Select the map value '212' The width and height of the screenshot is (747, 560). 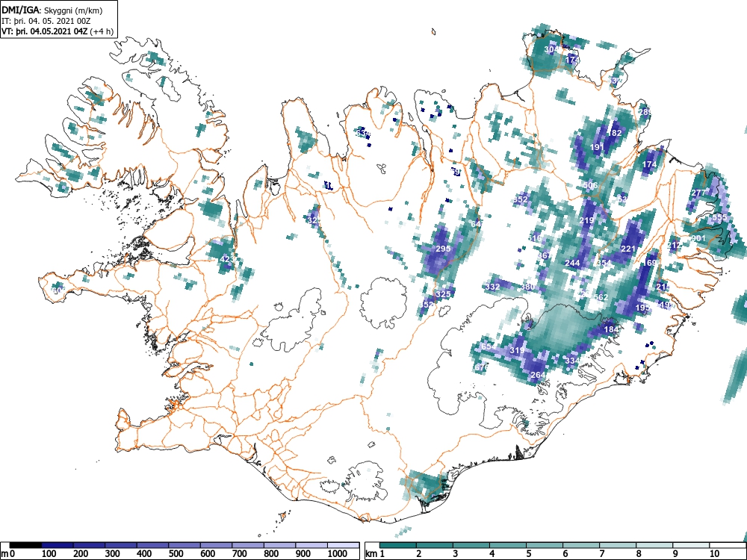674,245
